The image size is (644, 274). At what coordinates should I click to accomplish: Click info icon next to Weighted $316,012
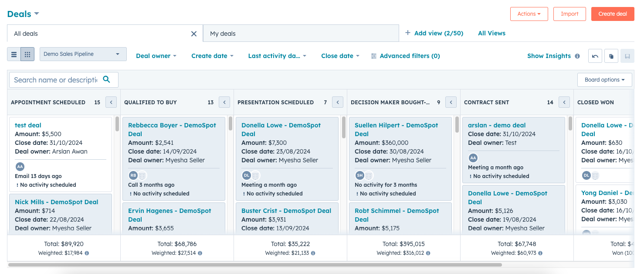click(428, 253)
